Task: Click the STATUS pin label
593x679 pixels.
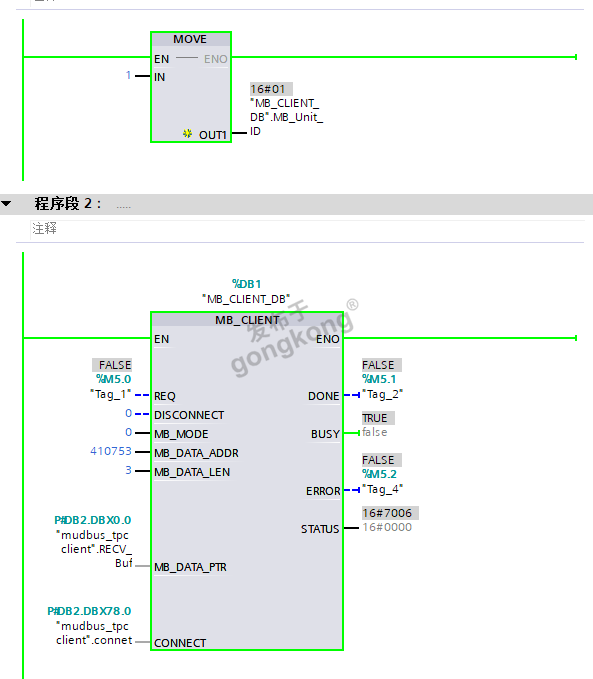Action: coord(320,529)
